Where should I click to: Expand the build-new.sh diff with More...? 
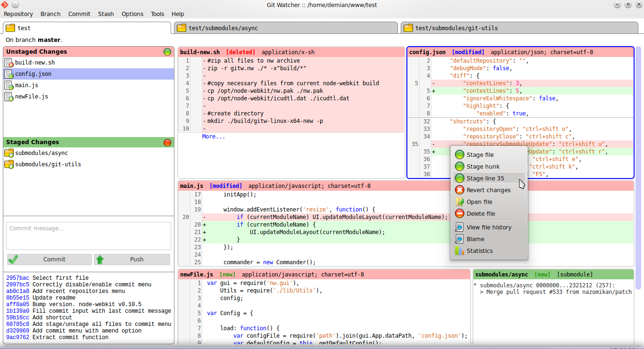[213, 137]
